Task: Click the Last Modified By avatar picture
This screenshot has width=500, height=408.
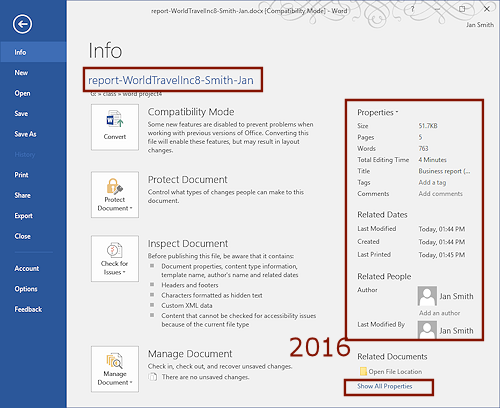Action: (x=427, y=330)
